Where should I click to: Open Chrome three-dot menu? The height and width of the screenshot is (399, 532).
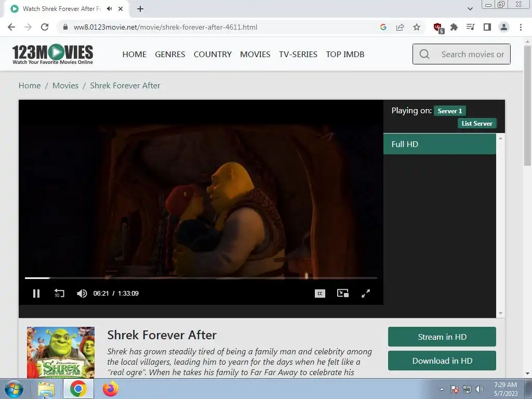521,27
